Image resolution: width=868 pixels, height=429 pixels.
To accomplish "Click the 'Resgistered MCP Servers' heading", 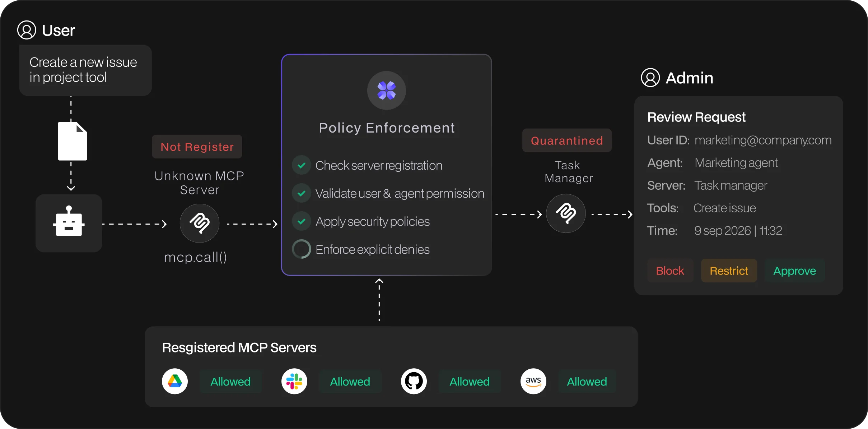I will (x=239, y=347).
